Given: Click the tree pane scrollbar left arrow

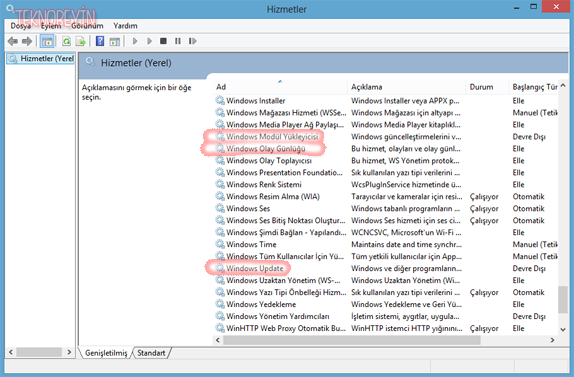Looking at the screenshot, I should click(11, 352).
